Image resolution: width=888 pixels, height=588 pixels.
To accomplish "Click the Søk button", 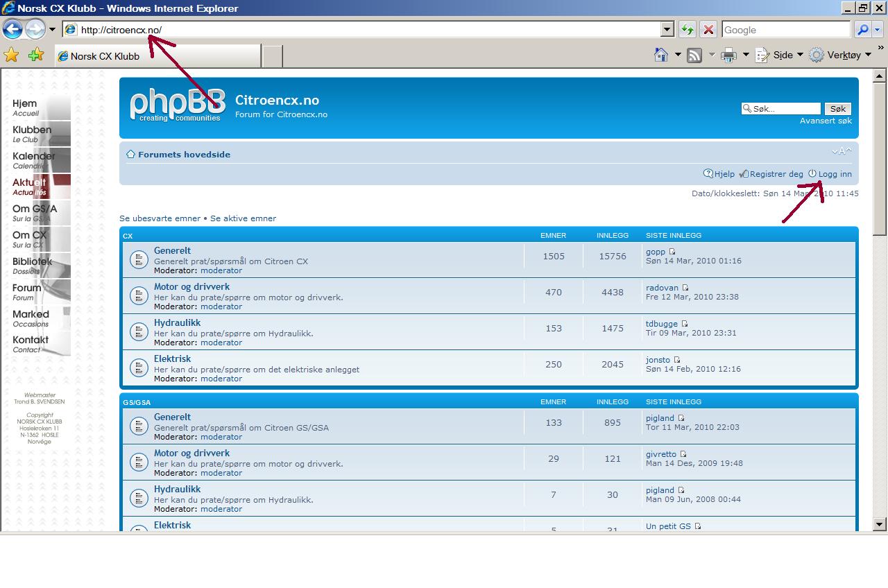I will click(x=838, y=109).
